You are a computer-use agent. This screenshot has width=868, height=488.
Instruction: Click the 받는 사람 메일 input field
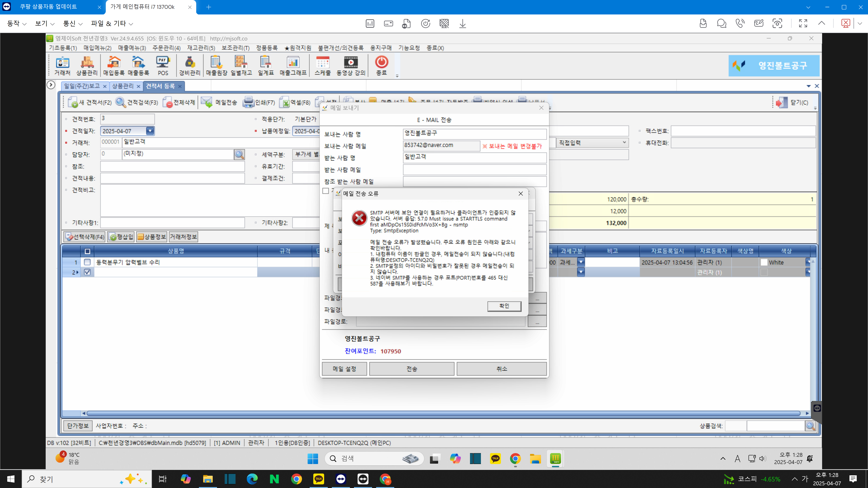[x=474, y=170]
